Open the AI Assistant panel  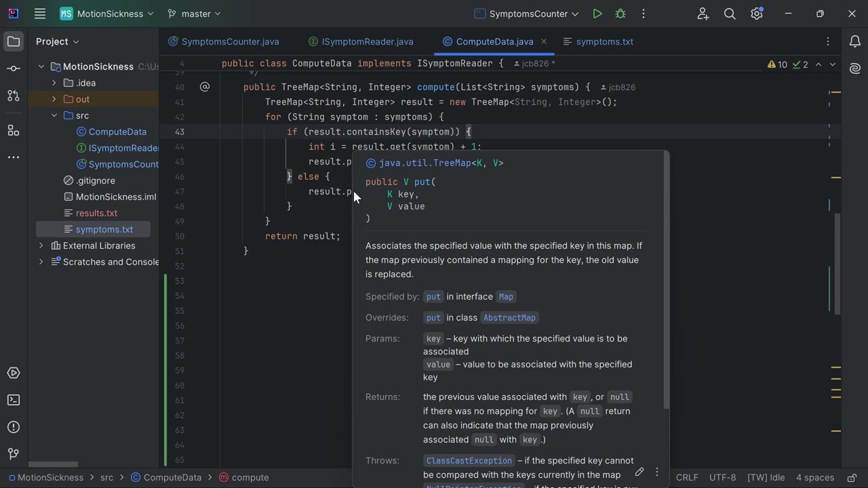(854, 68)
